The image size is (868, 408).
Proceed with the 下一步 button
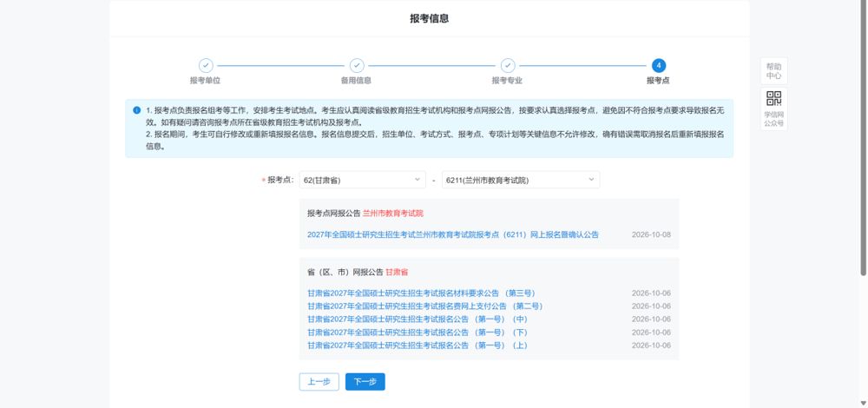pyautogui.click(x=365, y=382)
